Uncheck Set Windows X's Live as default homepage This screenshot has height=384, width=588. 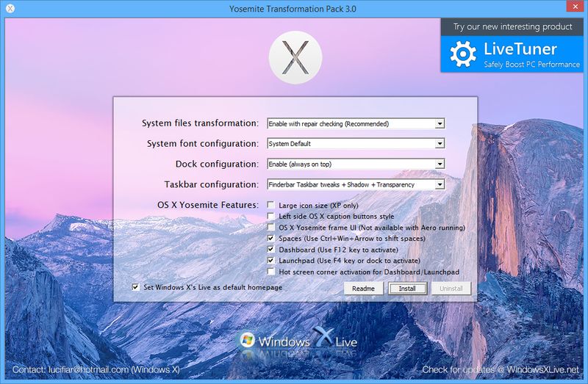(135, 287)
